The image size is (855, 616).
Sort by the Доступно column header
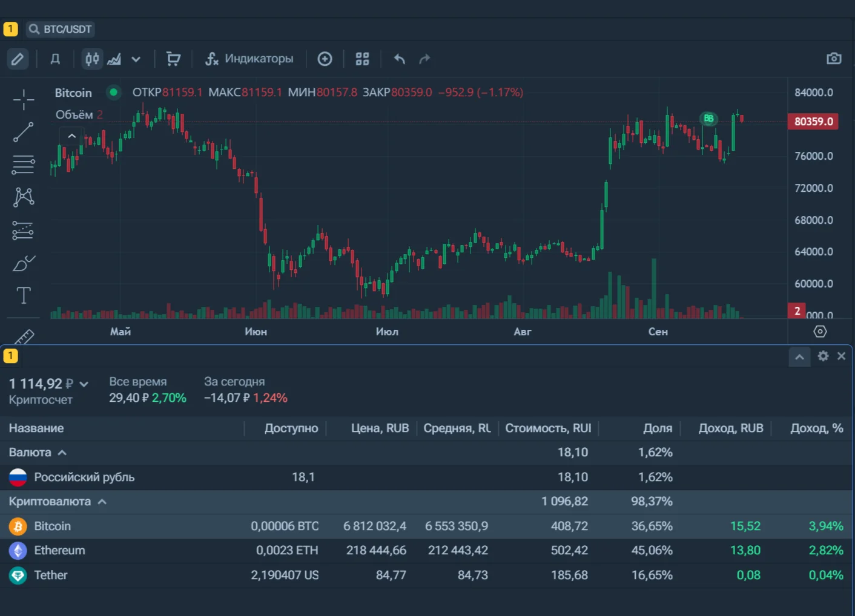click(x=291, y=428)
